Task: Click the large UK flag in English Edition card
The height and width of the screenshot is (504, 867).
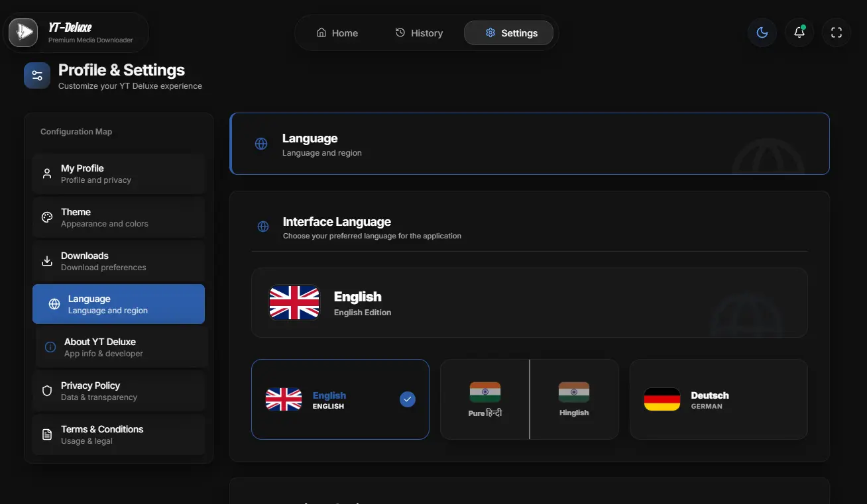Action: tap(294, 303)
